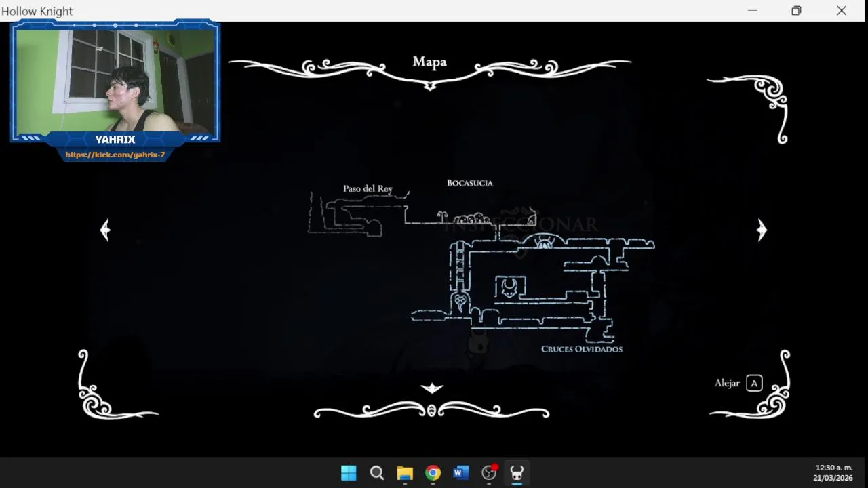Open OBS Studio from the taskbar
This screenshot has height=488, width=868.
click(x=489, y=473)
